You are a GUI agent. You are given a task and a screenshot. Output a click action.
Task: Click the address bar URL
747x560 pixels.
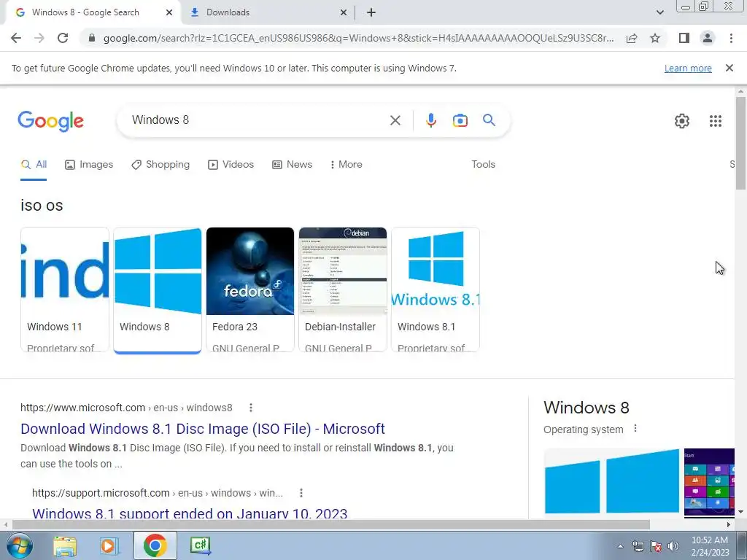[358, 38]
